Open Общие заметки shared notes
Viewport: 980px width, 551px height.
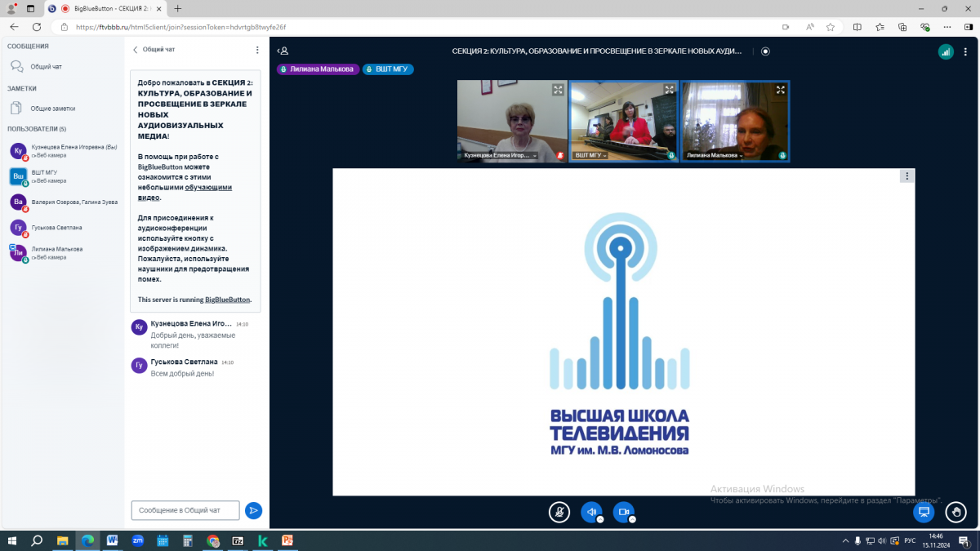62,108
